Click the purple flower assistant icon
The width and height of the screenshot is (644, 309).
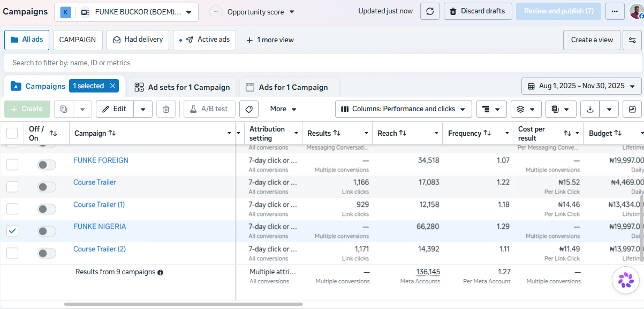tap(625, 280)
